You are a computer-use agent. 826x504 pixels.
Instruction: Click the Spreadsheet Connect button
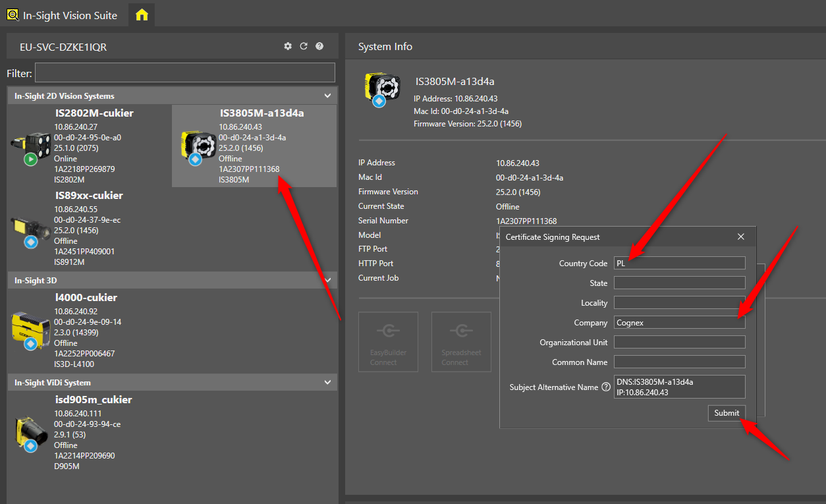click(x=461, y=342)
